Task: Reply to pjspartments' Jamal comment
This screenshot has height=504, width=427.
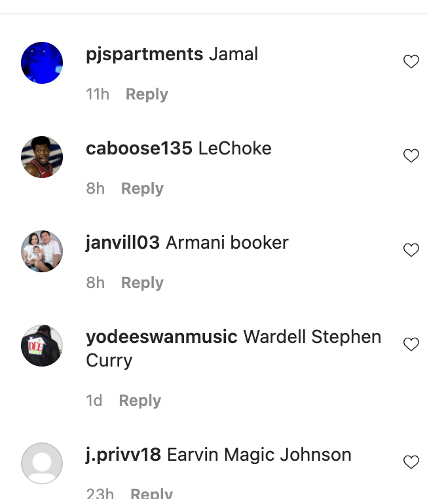Action: tap(147, 94)
